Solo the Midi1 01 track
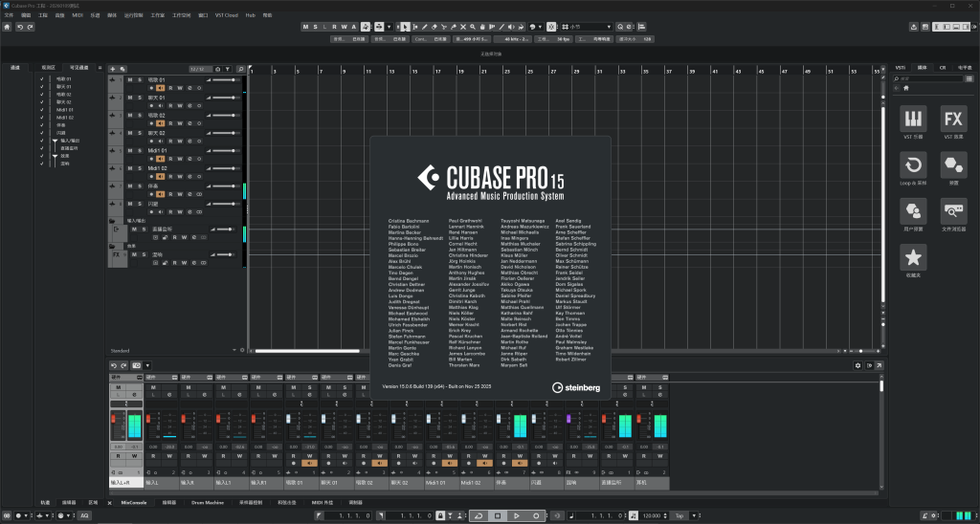The height and width of the screenshot is (524, 980). tap(139, 150)
